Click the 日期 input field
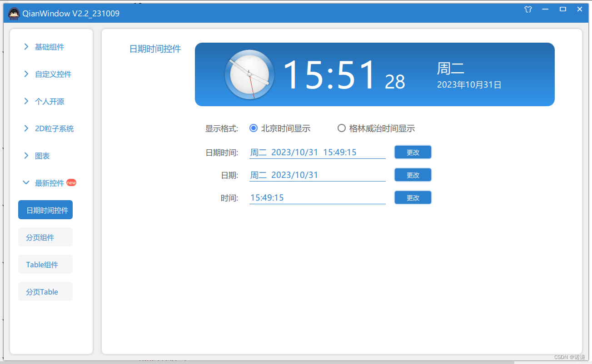The width and height of the screenshot is (592, 364). 317,175
